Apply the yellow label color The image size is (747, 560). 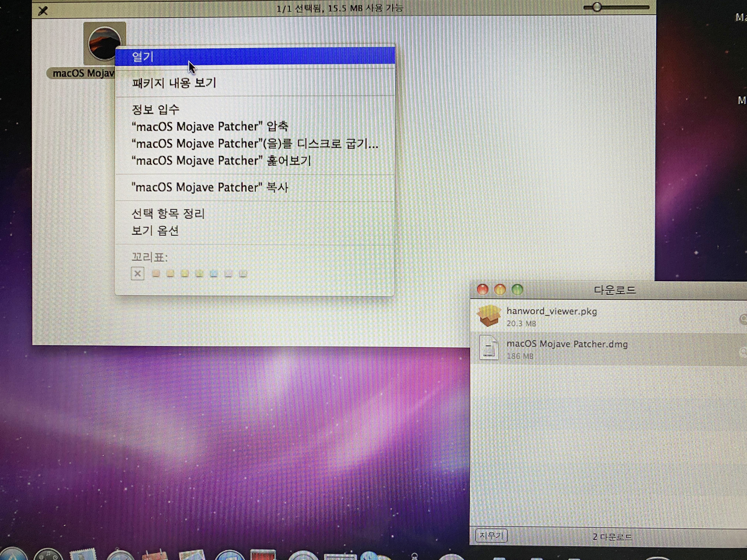pos(185,273)
